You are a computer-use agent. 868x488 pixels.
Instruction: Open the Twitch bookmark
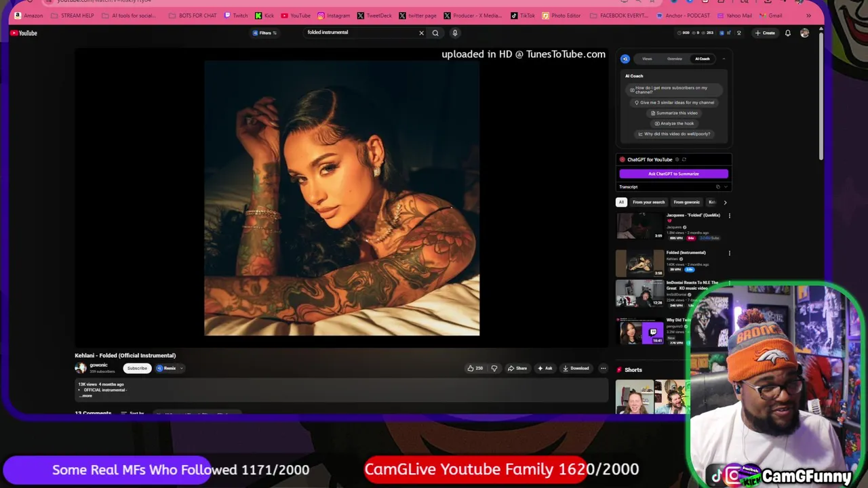(236, 15)
